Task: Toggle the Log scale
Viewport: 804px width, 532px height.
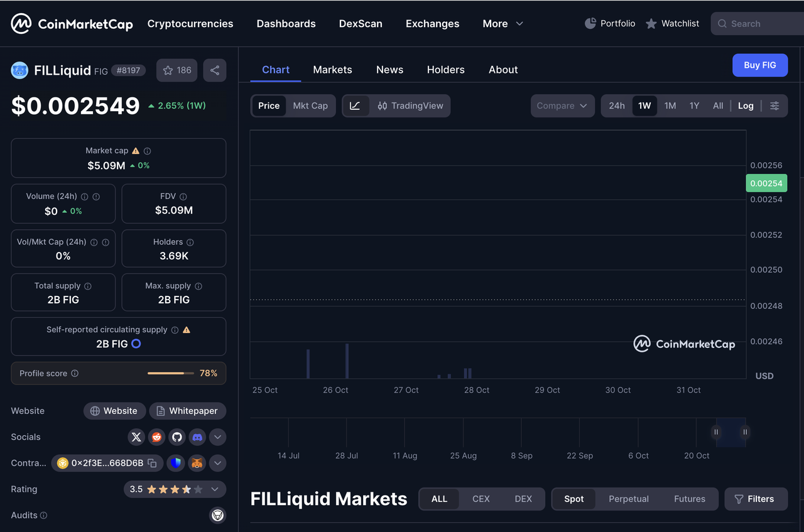Action: point(746,106)
